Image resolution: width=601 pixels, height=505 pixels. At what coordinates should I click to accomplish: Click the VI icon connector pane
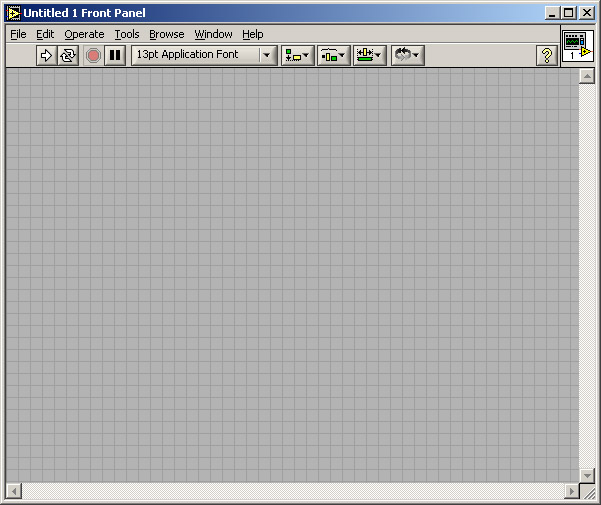[578, 46]
